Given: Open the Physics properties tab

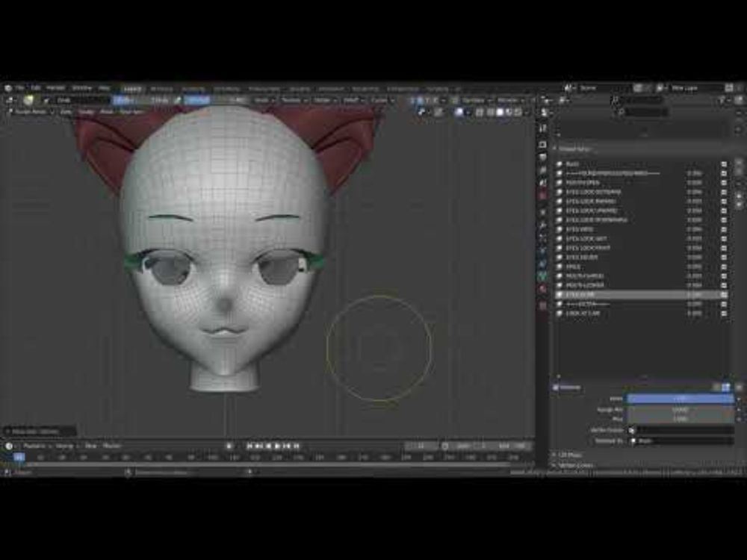Looking at the screenshot, I should (543, 250).
